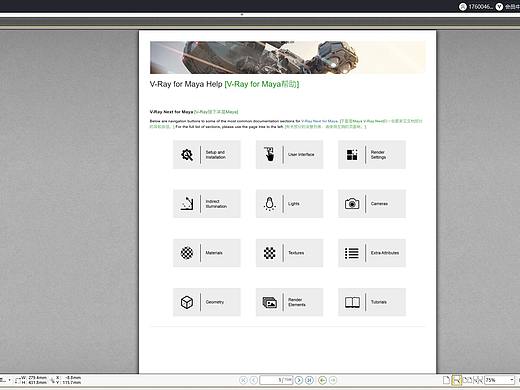
Task: Click the Setup and Installation wrench icon
Action: tap(187, 155)
